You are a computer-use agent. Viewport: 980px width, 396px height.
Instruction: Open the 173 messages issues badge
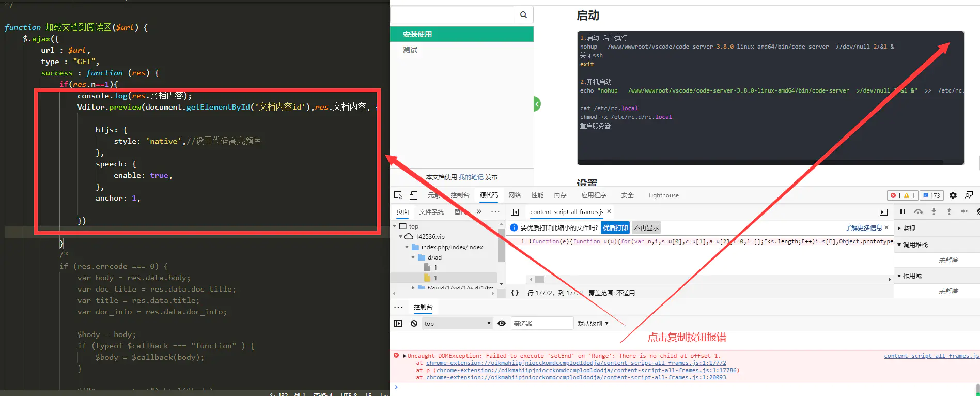932,195
